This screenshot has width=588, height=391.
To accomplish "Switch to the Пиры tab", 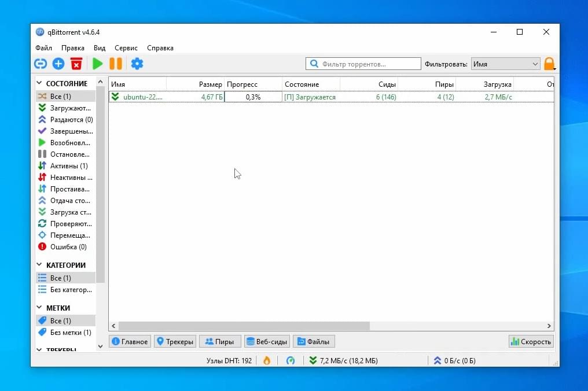I will 220,341.
